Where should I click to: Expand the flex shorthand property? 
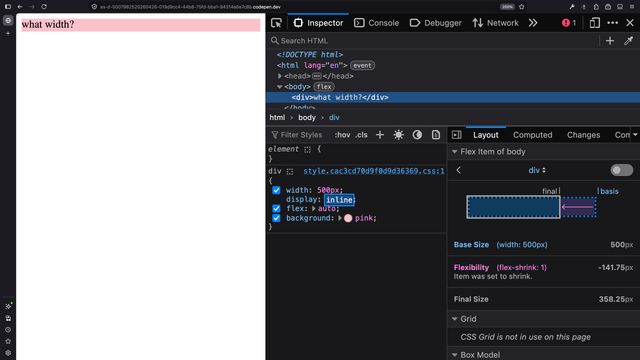pos(313,209)
